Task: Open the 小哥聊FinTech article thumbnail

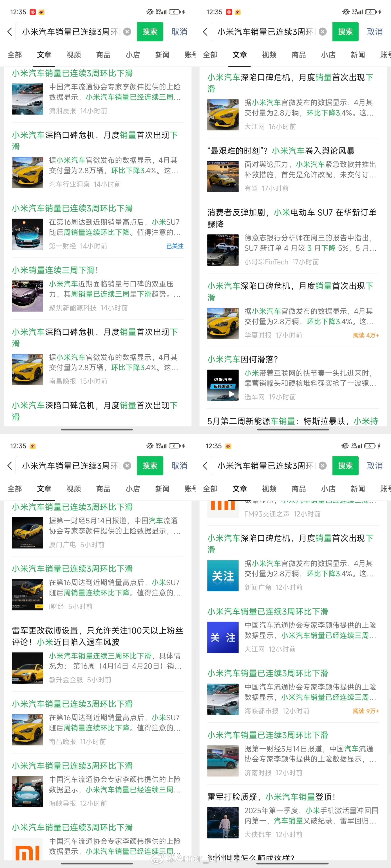Action: pyautogui.click(x=223, y=250)
